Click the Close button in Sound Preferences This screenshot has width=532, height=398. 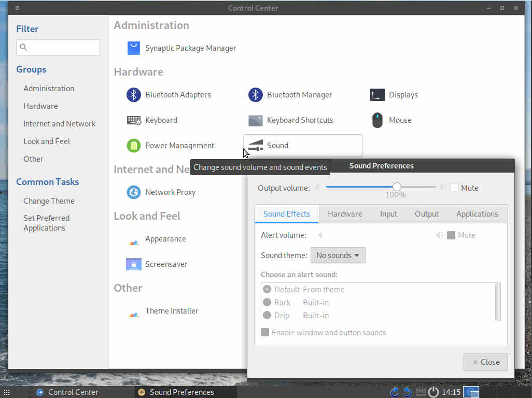tap(485, 362)
